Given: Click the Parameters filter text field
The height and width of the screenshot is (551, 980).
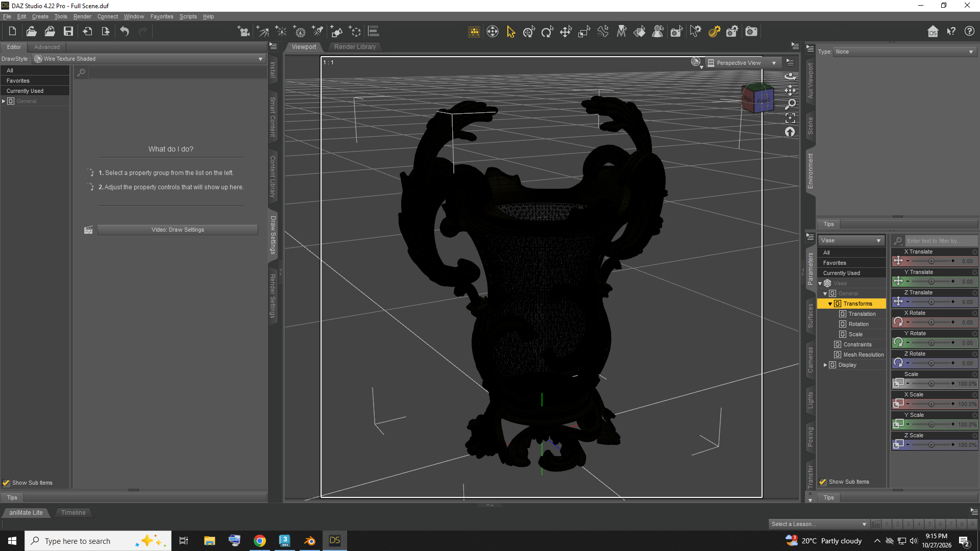Looking at the screenshot, I should point(941,241).
